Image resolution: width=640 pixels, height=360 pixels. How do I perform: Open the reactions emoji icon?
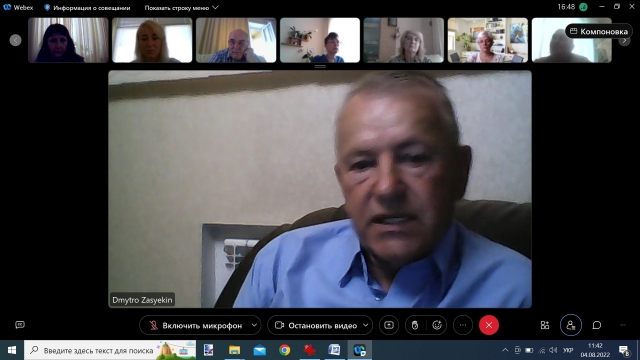pos(437,325)
